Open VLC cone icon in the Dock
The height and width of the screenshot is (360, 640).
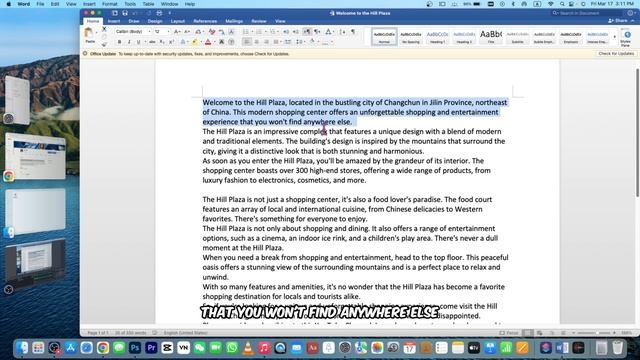[248, 348]
